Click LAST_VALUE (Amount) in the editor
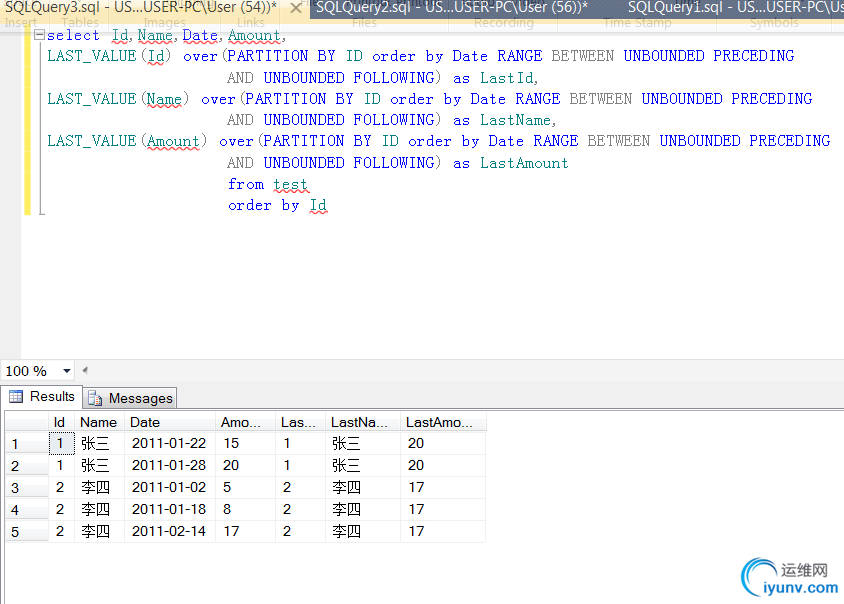 [x=127, y=141]
